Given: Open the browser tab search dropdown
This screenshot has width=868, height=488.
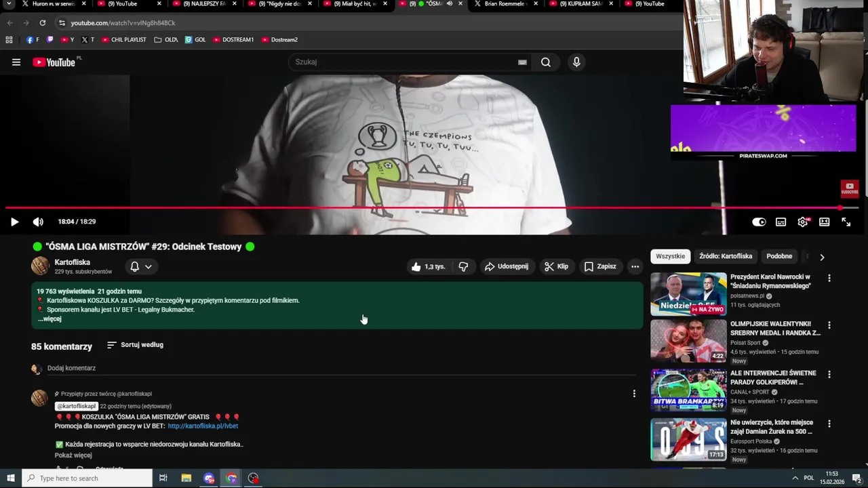Looking at the screenshot, I should point(9,4).
